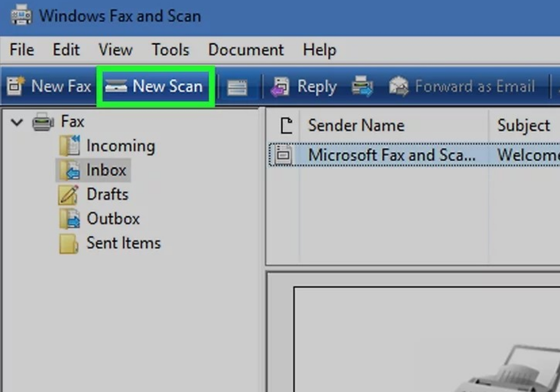The height and width of the screenshot is (392, 560).
Task: Open the Sent Items folder
Action: pos(124,243)
